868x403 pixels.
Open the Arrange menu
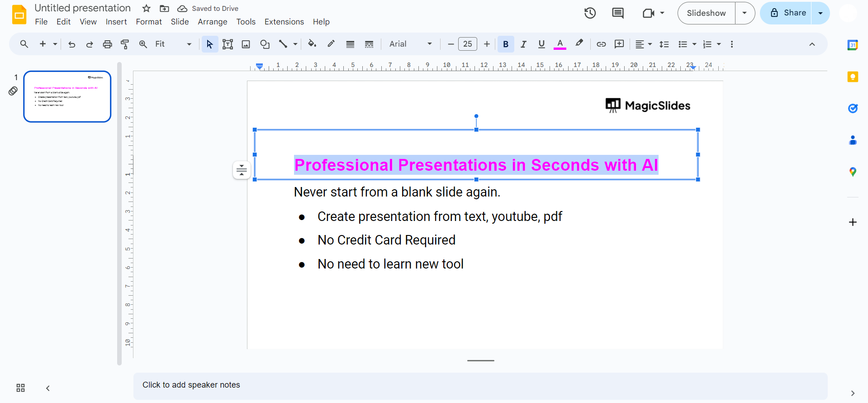[x=212, y=22]
